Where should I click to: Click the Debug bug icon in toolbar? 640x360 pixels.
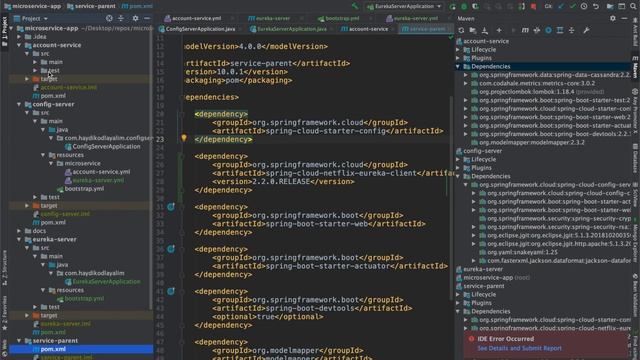pyautogui.click(x=464, y=7)
